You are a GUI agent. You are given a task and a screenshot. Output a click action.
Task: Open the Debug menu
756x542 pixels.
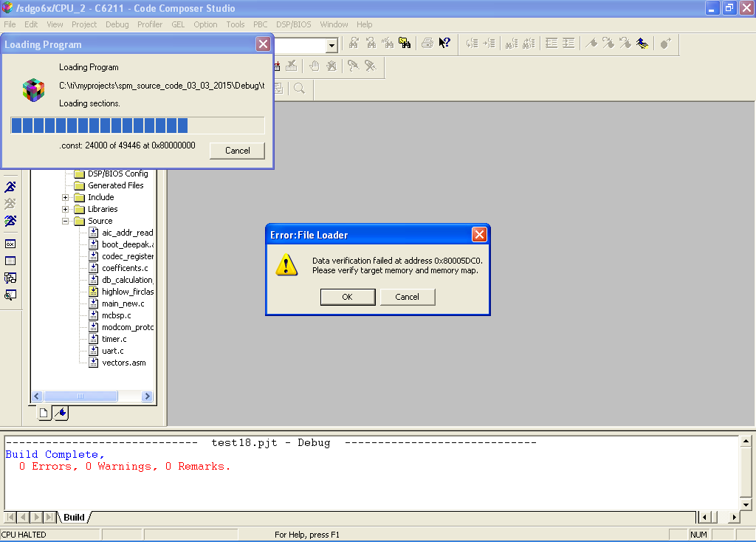pos(117,24)
